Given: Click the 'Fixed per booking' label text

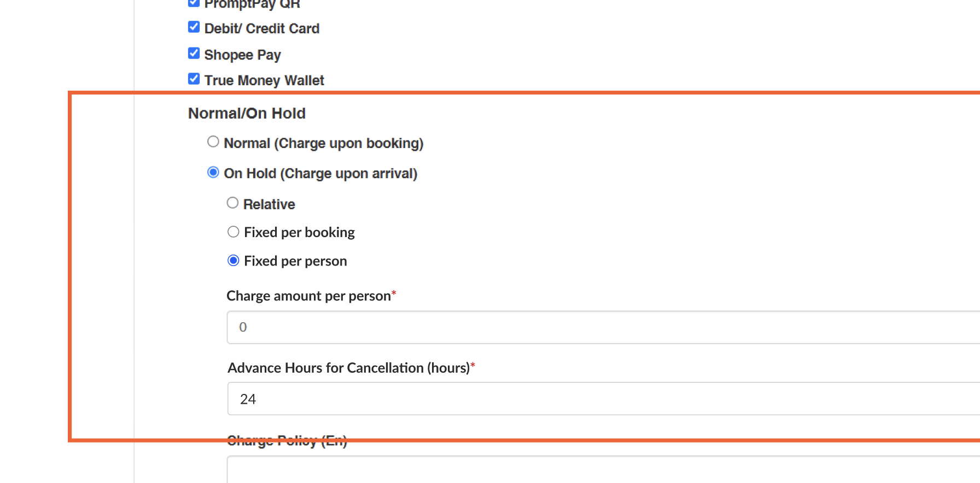Looking at the screenshot, I should 299,233.
